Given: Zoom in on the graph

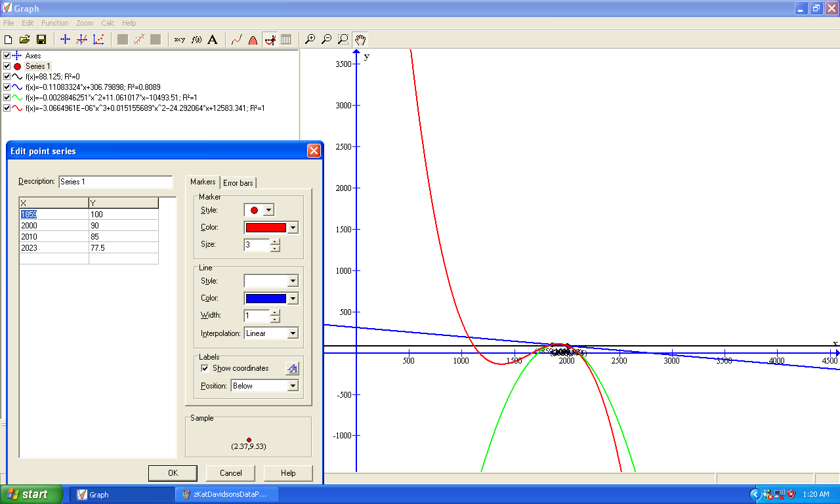Looking at the screenshot, I should click(x=310, y=39).
